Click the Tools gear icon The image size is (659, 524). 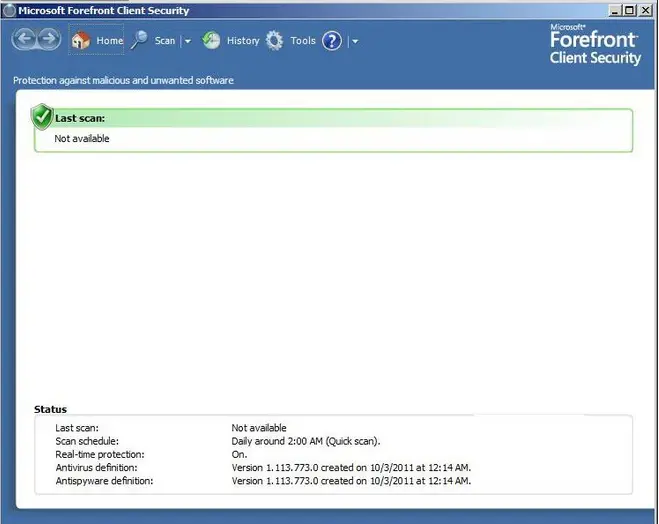(x=274, y=41)
